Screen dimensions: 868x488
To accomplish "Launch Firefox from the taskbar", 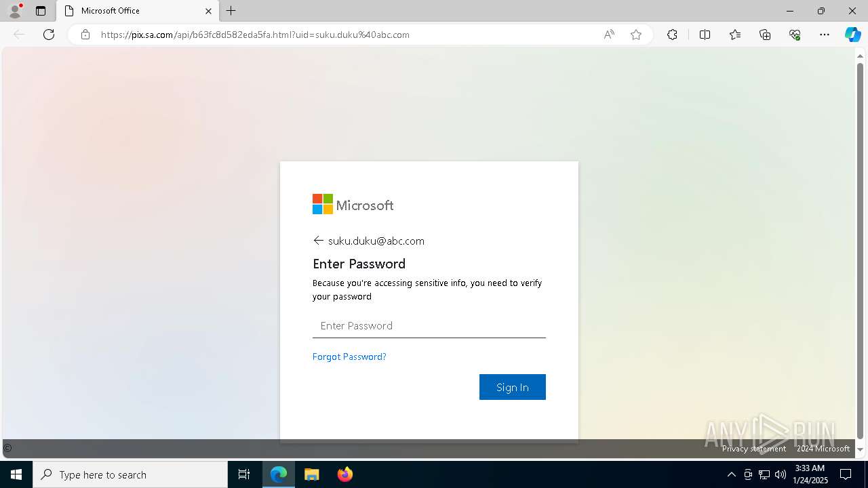I will (x=345, y=474).
